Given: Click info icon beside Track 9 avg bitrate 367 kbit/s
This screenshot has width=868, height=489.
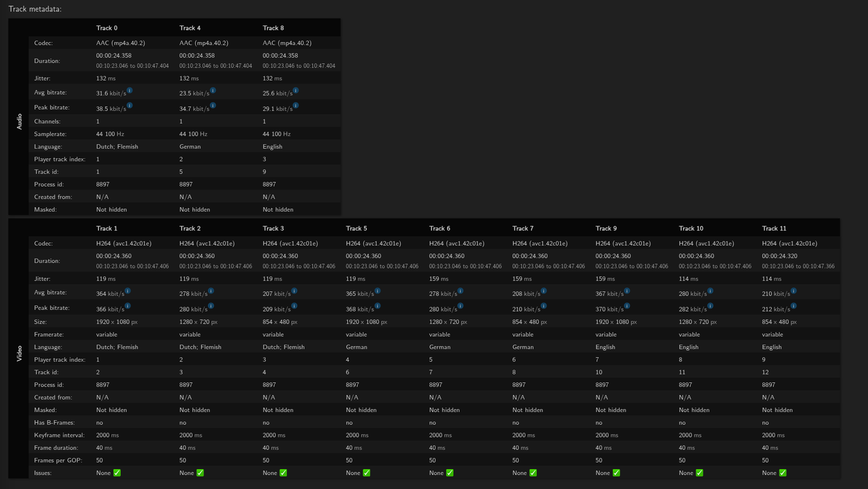Looking at the screenshot, I should 627,291.
